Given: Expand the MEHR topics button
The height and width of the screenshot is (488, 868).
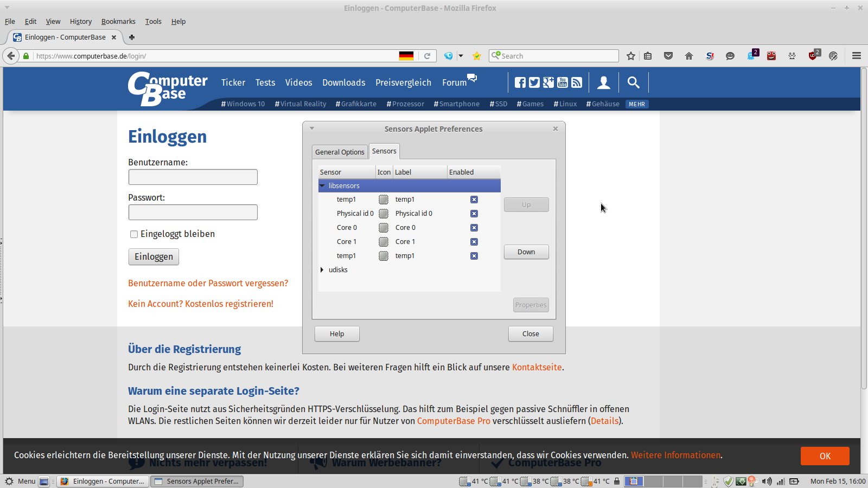Looking at the screenshot, I should click(x=637, y=104).
